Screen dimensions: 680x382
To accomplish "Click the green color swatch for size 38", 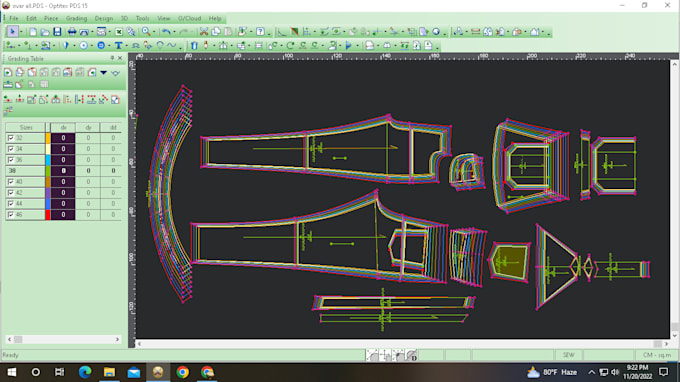I will [48, 171].
